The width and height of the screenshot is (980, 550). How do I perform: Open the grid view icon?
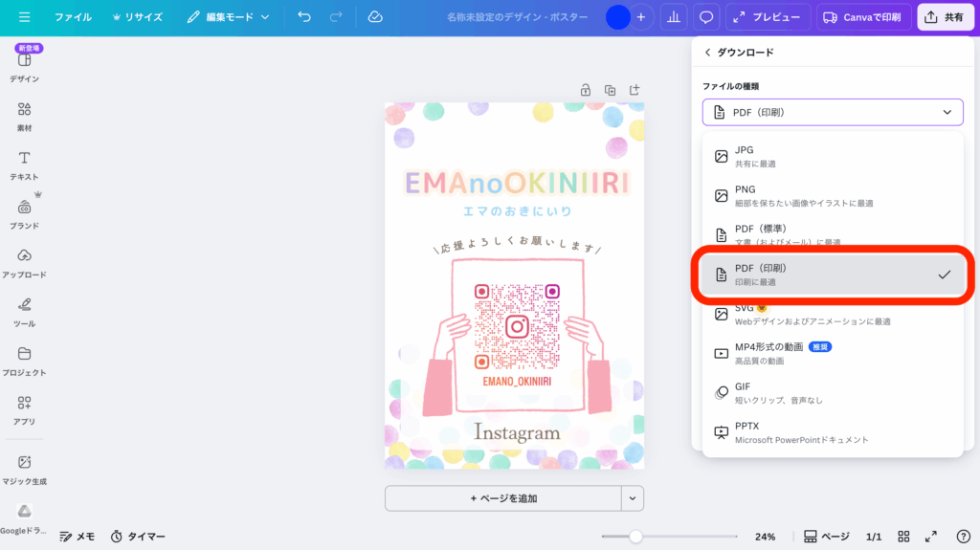(903, 537)
